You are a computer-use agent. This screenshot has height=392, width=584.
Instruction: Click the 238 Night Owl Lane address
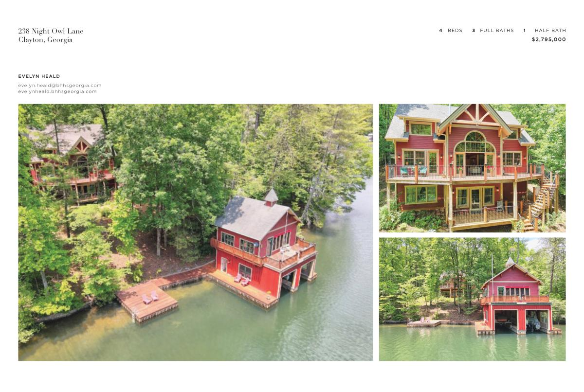point(51,31)
